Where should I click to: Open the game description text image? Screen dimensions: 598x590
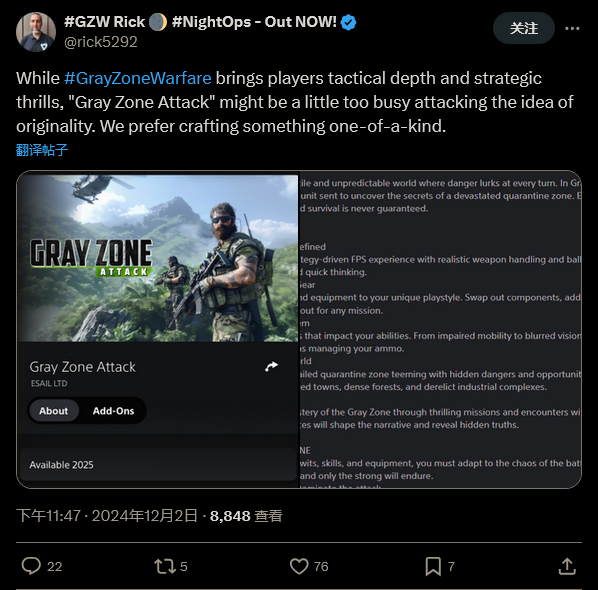click(x=440, y=330)
